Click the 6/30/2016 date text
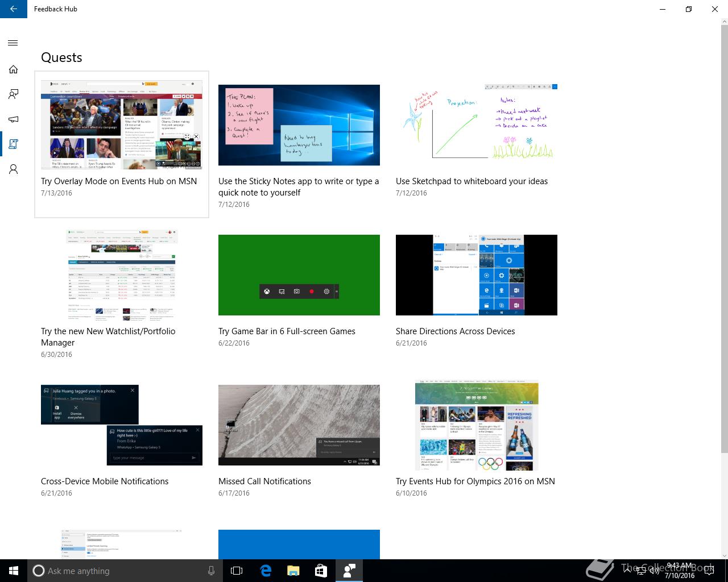The height and width of the screenshot is (582, 728). [x=56, y=355]
